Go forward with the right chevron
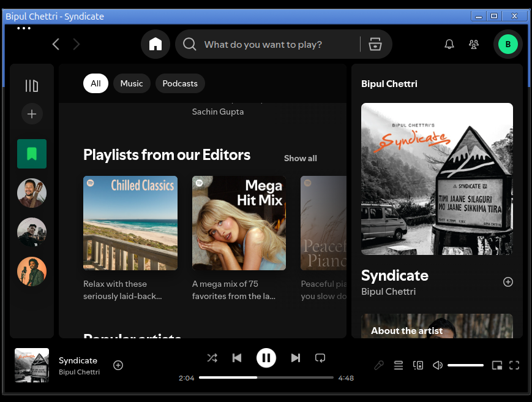Viewport: 532px width, 402px height. coord(77,44)
